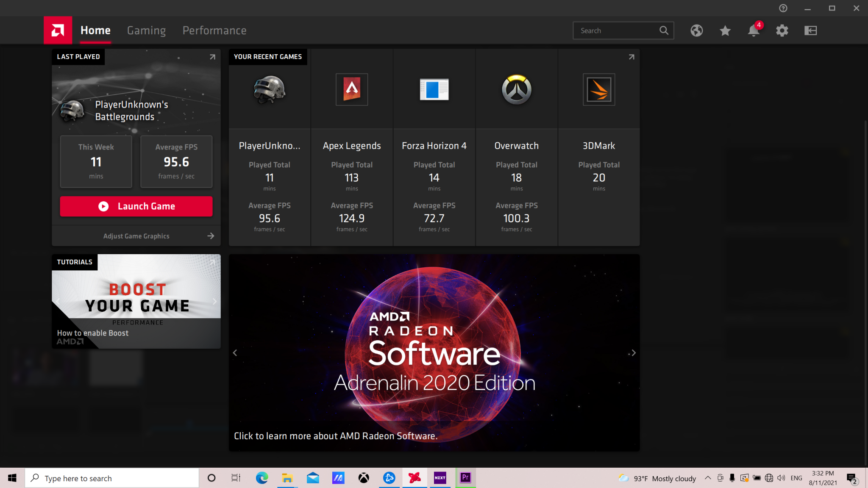Show next banner slide arrow
The height and width of the screenshot is (488, 868).
(x=633, y=353)
